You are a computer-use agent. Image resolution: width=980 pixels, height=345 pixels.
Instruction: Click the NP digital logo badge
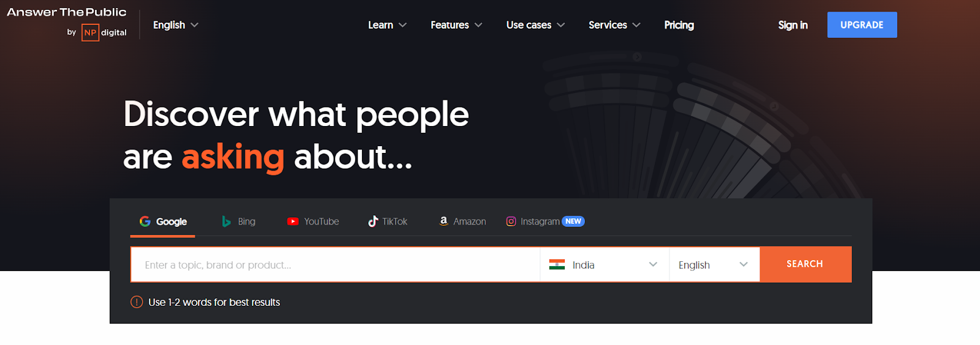pos(90,32)
